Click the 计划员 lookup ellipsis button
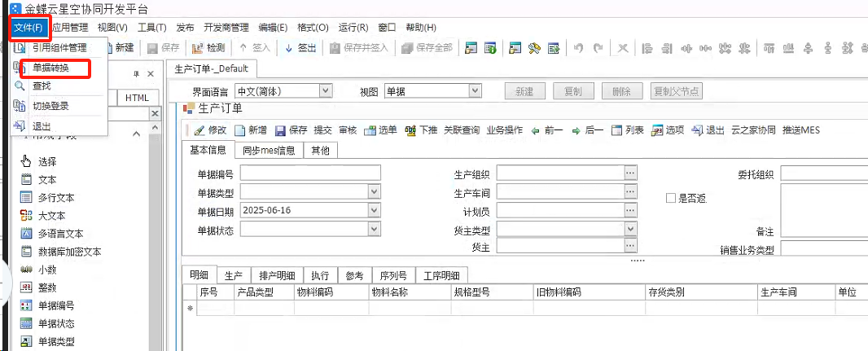Viewport: 868px width, 351px height. (630, 211)
